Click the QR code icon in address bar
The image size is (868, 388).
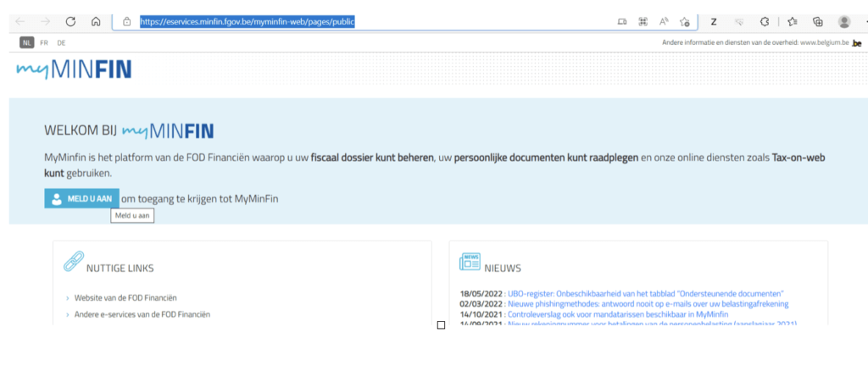tap(643, 22)
